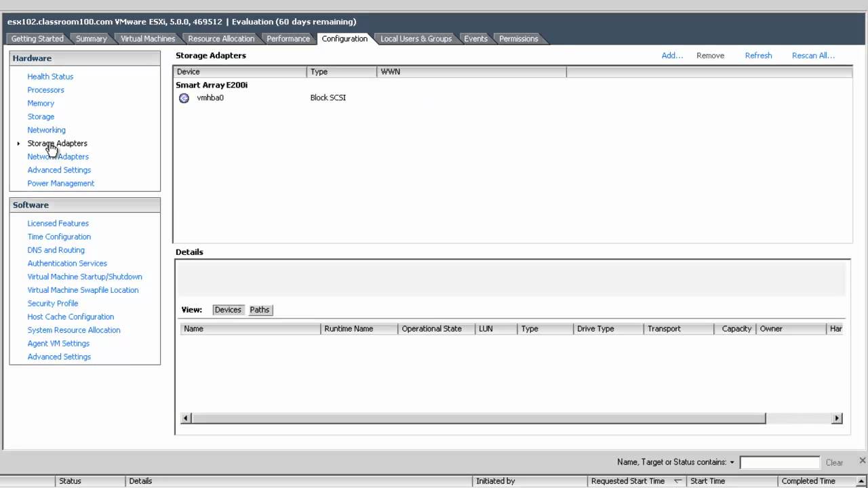Sort Details by Operational State column
868x488 pixels.
point(436,329)
